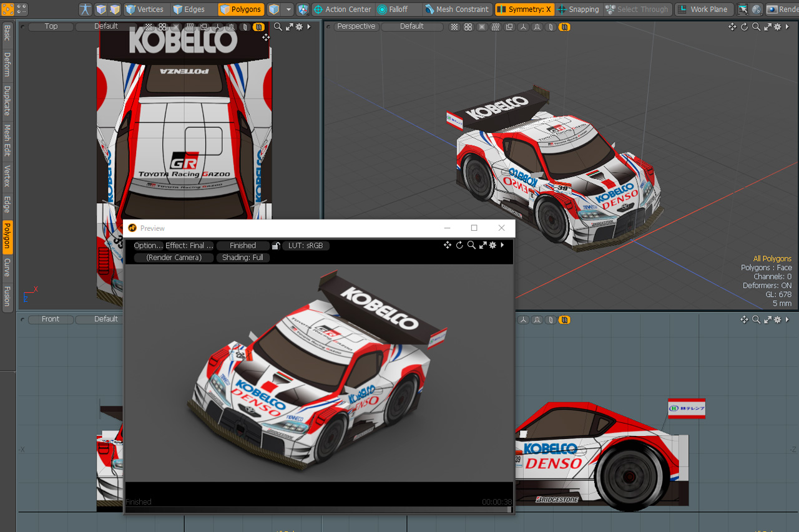Change Perspective viewport Default shading style

coord(412,26)
